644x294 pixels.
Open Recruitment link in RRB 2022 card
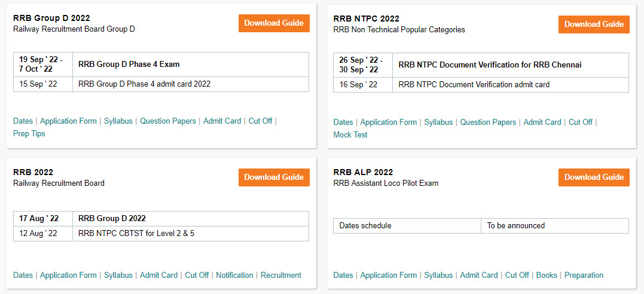coord(281,275)
